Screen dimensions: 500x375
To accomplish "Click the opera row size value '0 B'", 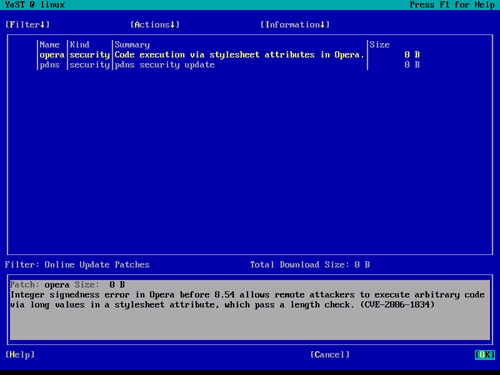I will point(412,55).
